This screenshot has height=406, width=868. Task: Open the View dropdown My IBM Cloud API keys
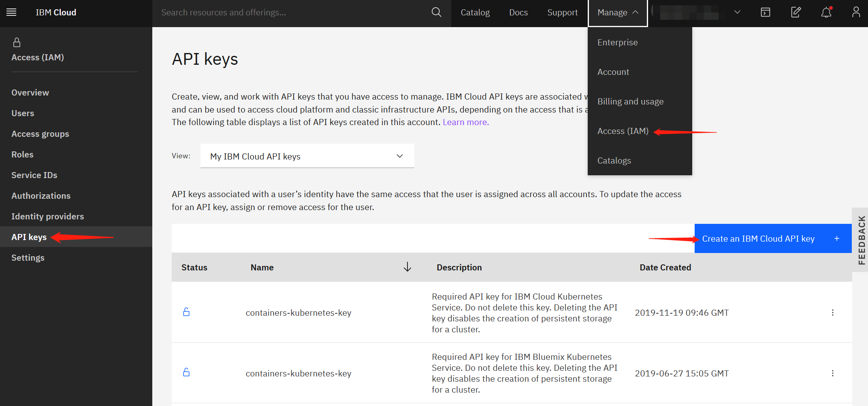(307, 156)
